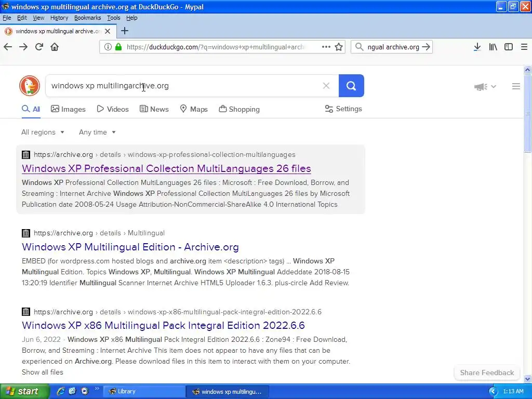Expand the All regions filter
The image size is (532, 399).
pyautogui.click(x=43, y=132)
